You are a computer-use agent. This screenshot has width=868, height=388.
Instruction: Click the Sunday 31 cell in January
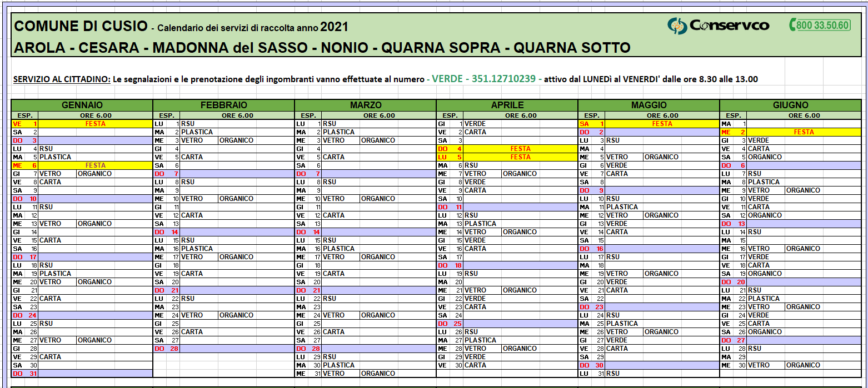(x=25, y=374)
